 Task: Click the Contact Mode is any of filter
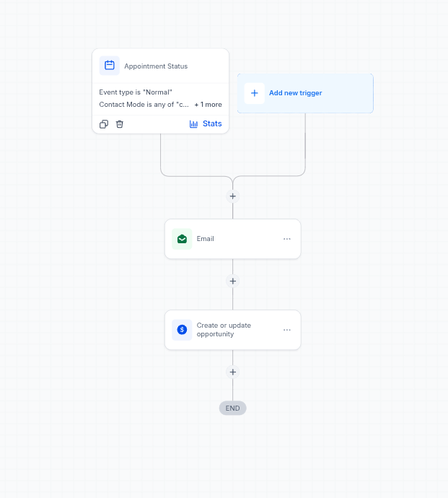pos(144,105)
